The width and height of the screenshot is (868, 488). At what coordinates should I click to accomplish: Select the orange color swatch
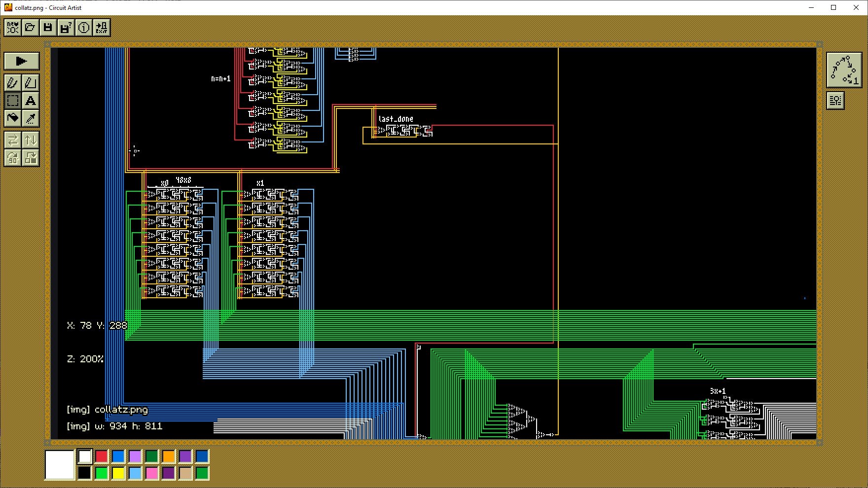(169, 456)
